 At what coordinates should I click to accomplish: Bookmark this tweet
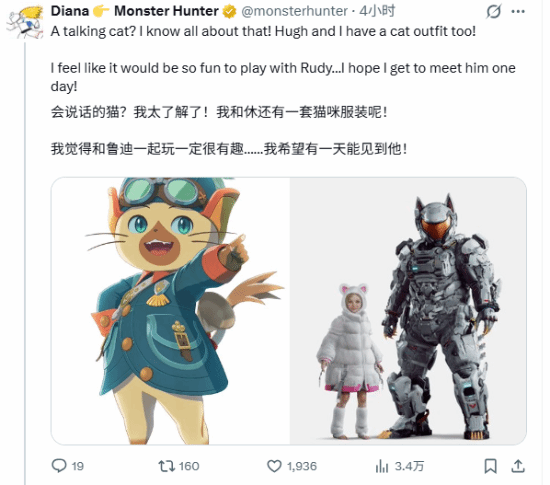pos(490,466)
